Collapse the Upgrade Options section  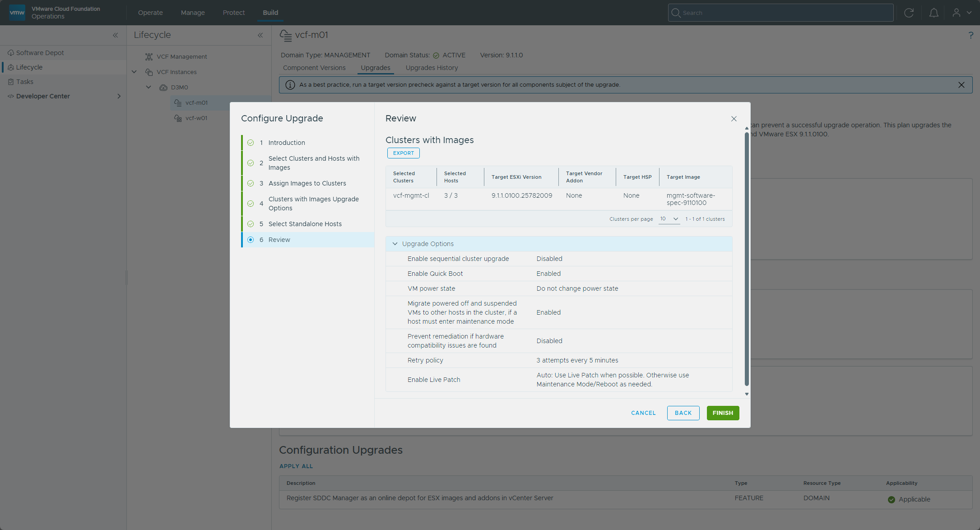395,244
